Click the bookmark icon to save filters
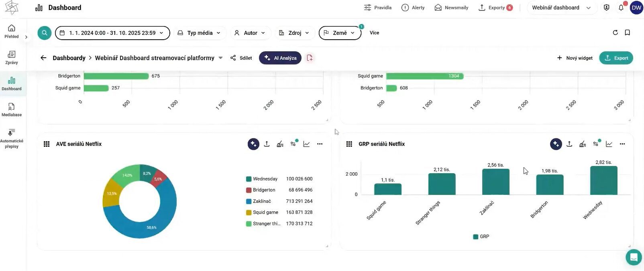Screen dimensions: 644x271 (x=627, y=33)
